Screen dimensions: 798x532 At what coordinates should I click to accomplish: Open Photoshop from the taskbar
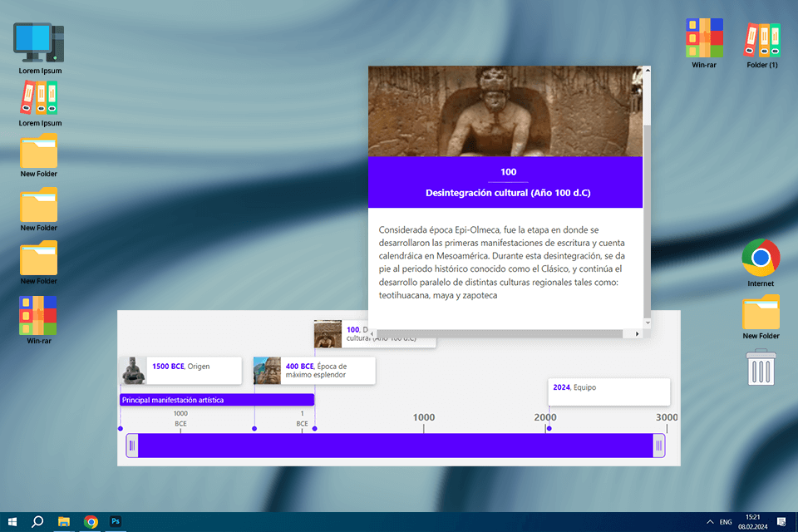pos(116,521)
